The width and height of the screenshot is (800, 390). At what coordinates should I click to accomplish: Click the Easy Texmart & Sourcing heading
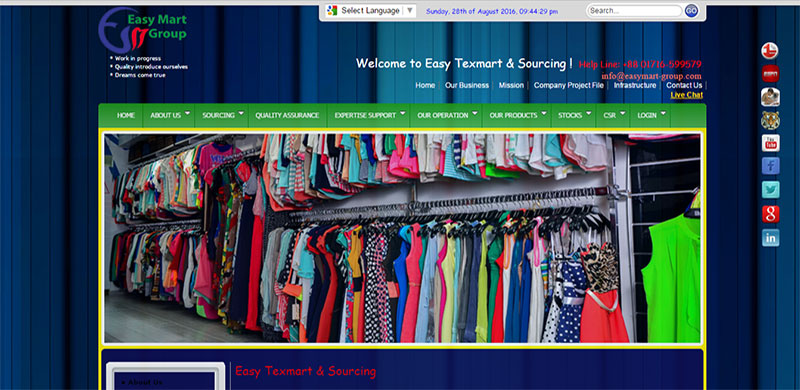(x=306, y=372)
